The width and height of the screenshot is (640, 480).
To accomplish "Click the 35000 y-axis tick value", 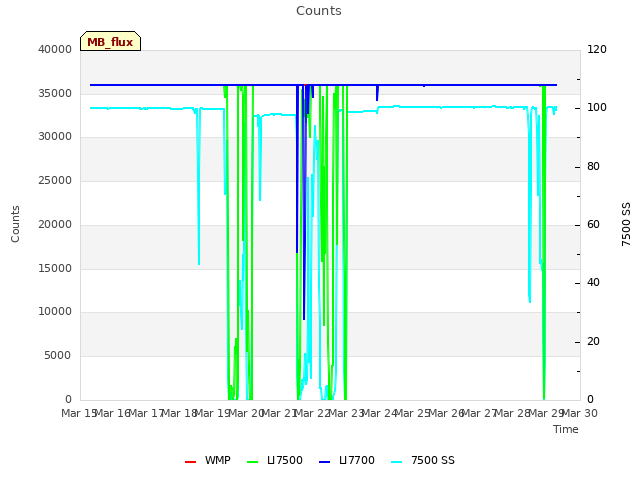I will point(55,93).
